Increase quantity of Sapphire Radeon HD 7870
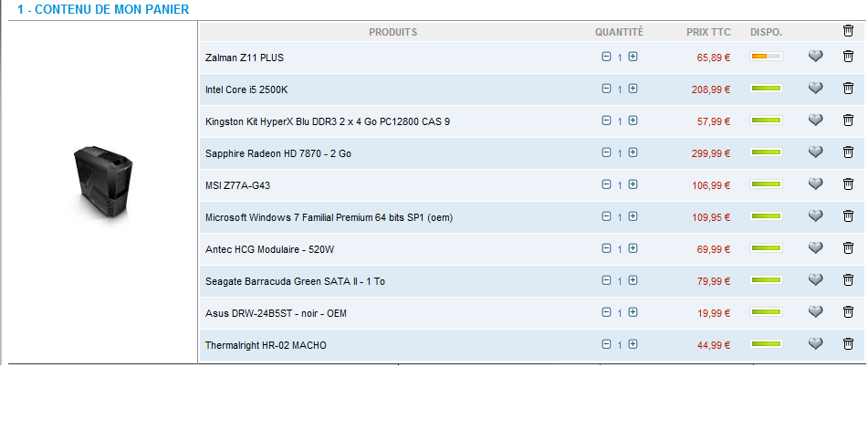868x441 pixels. tap(633, 152)
